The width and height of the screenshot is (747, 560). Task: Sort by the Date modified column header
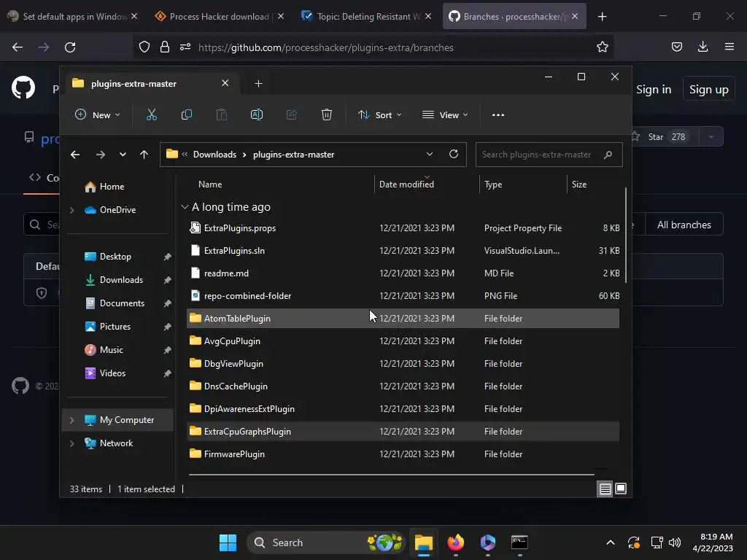click(x=406, y=184)
